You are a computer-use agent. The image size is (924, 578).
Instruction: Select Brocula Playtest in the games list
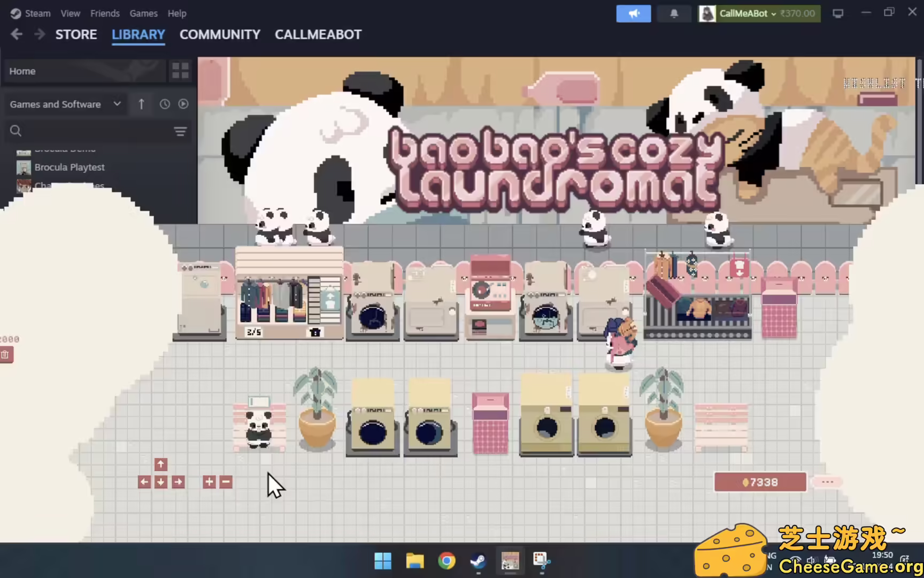pyautogui.click(x=70, y=167)
